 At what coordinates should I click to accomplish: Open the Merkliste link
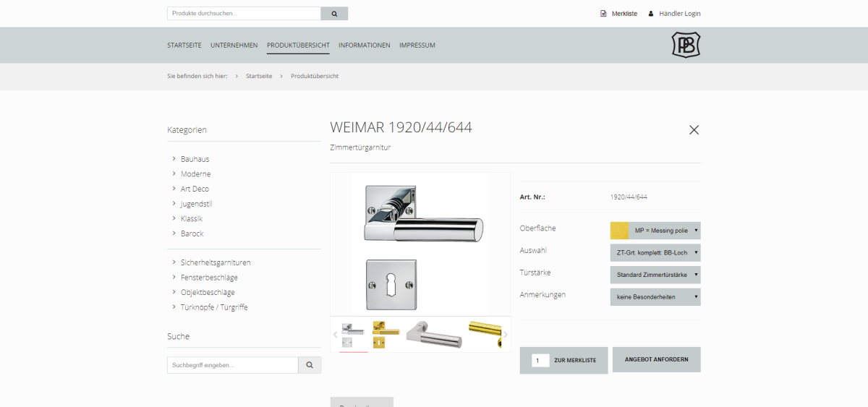[618, 14]
